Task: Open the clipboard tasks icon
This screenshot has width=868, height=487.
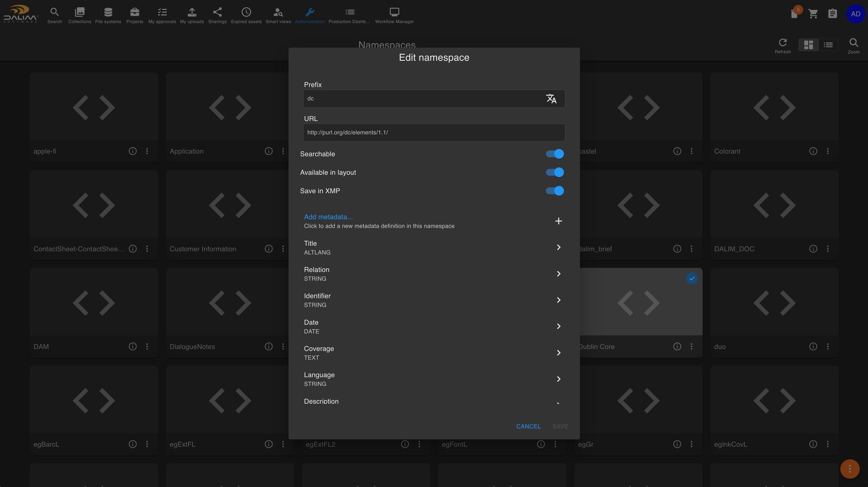Action: (832, 14)
